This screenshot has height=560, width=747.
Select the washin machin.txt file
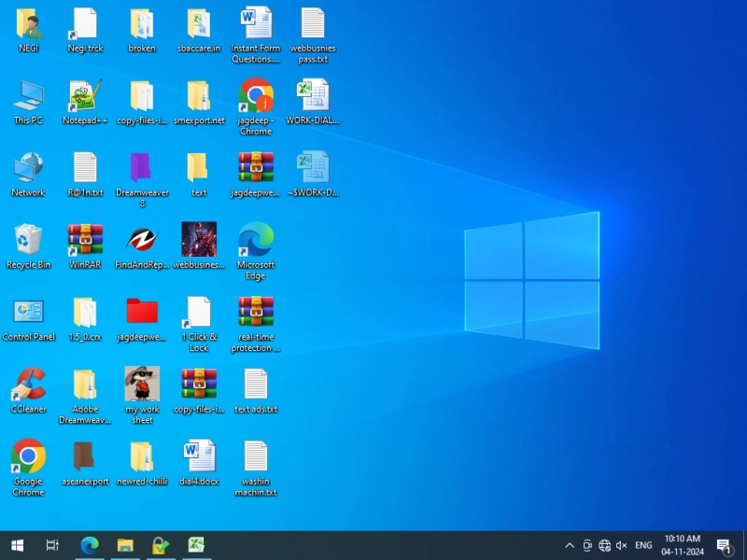point(255,456)
